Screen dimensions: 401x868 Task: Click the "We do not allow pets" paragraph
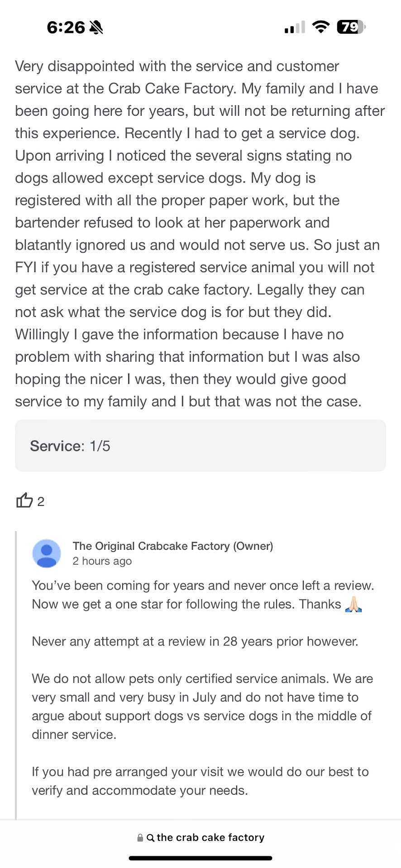pos(202,706)
